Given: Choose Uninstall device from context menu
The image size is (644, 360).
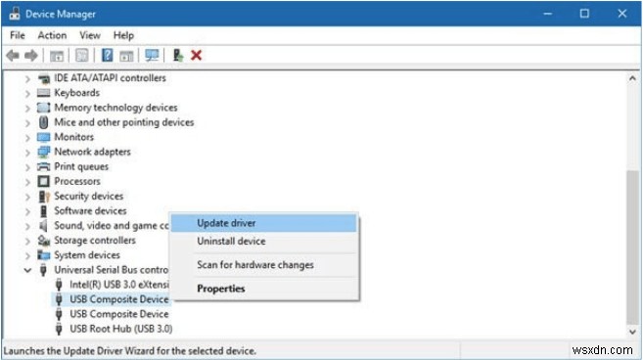Looking at the screenshot, I should tap(263, 242).
